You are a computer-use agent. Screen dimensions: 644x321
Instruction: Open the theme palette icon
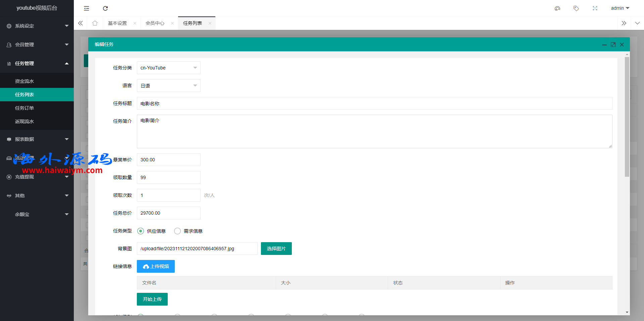click(x=557, y=8)
